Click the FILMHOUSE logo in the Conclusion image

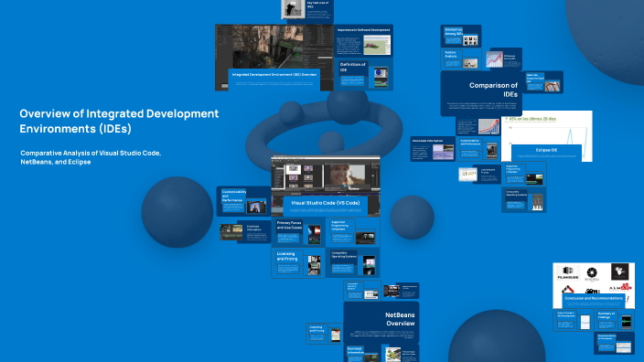[568, 273]
